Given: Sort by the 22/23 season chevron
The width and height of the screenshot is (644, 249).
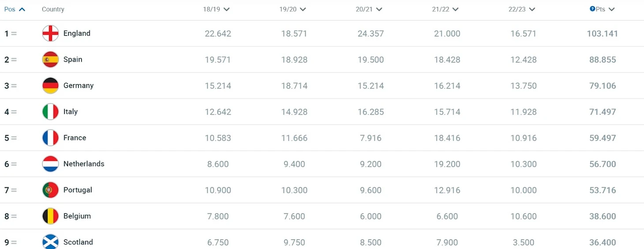Looking at the screenshot, I should point(532,9).
